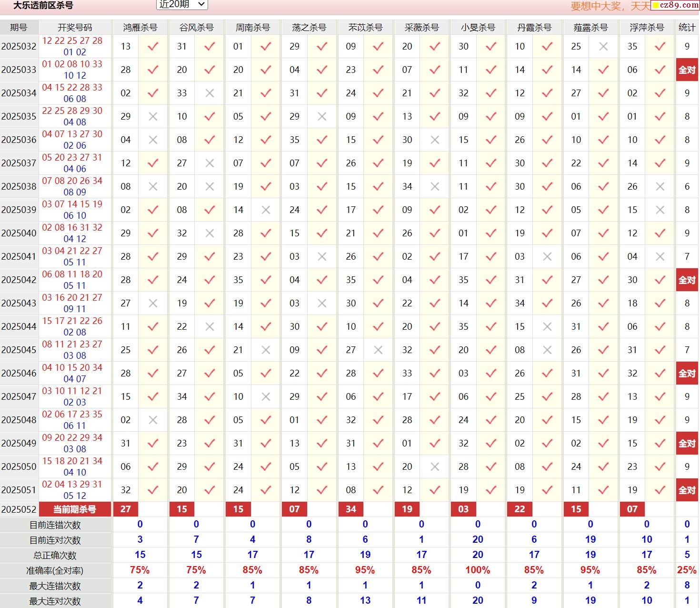Click the 当前期杀号 red label
The image size is (700, 608).
tap(75, 509)
